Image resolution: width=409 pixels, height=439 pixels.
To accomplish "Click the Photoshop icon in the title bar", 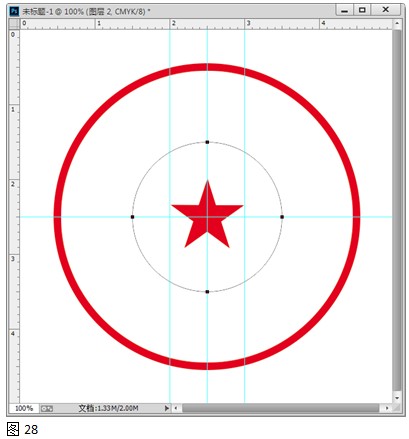I will point(14,11).
